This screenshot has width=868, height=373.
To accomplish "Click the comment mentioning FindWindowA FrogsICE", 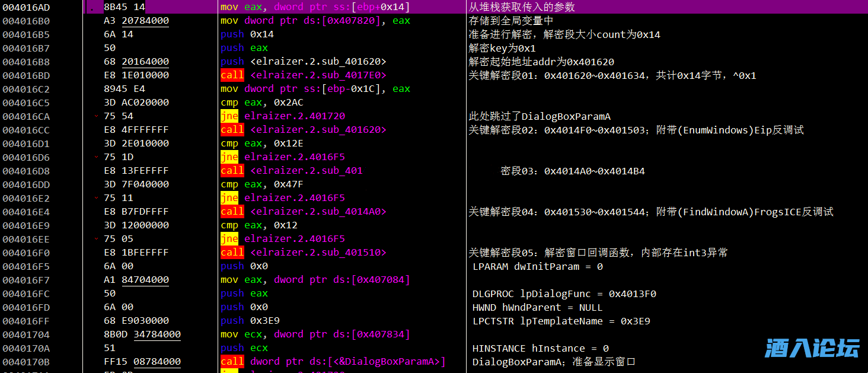I will 650,212.
